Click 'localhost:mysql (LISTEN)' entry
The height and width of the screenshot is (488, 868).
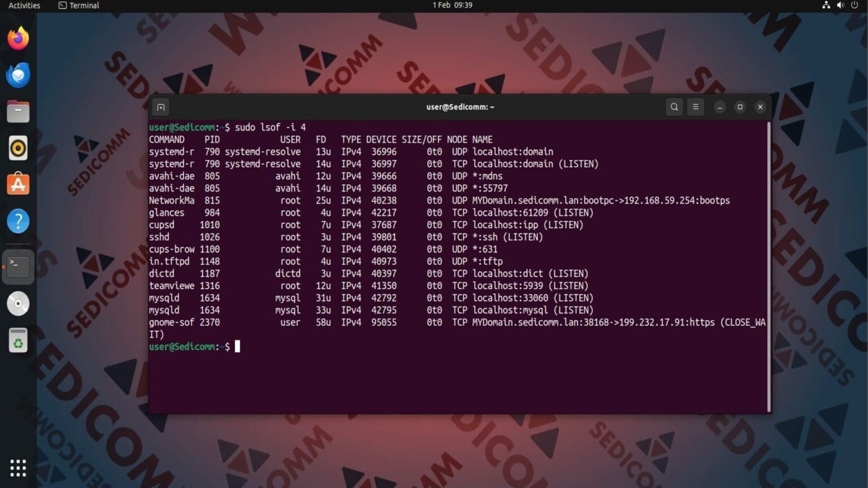533,310
